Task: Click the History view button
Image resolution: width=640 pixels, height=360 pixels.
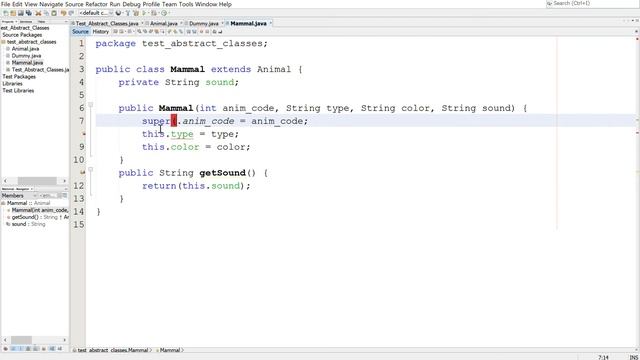Action: (x=100, y=31)
